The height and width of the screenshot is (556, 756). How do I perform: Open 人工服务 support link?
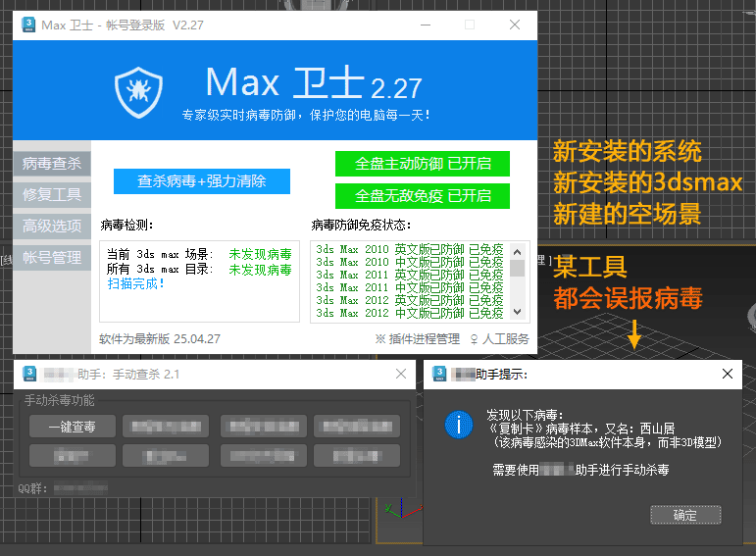coord(499,339)
